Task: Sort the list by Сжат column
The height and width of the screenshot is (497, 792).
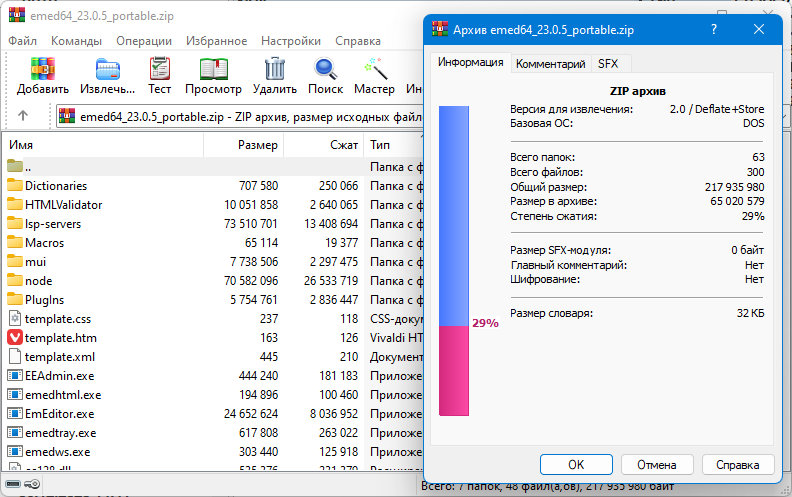Action: point(323,145)
